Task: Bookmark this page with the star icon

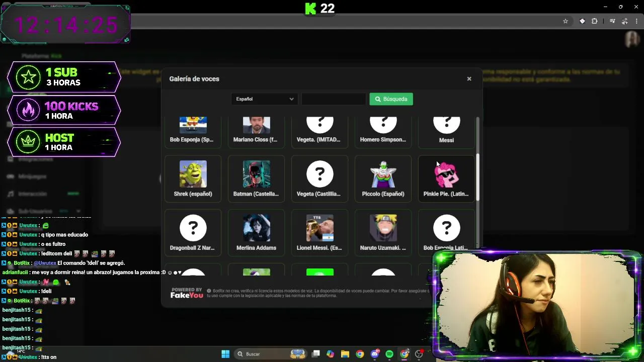Action: click(566, 21)
